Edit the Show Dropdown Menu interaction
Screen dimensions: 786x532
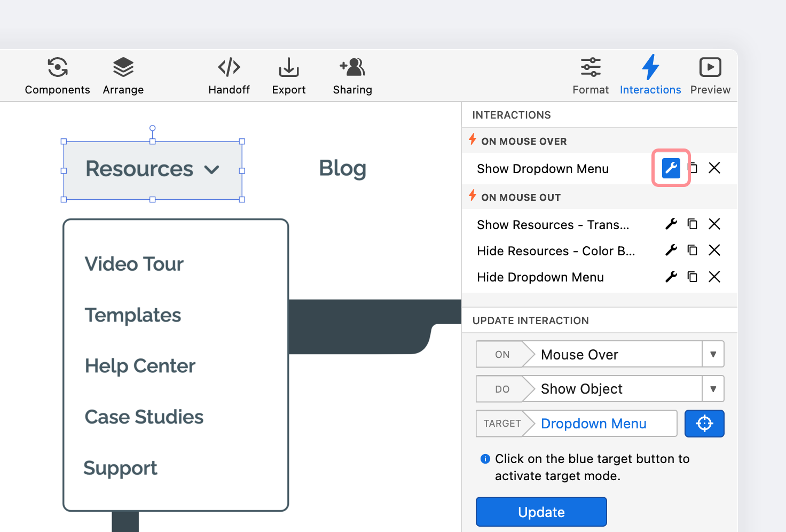671,168
